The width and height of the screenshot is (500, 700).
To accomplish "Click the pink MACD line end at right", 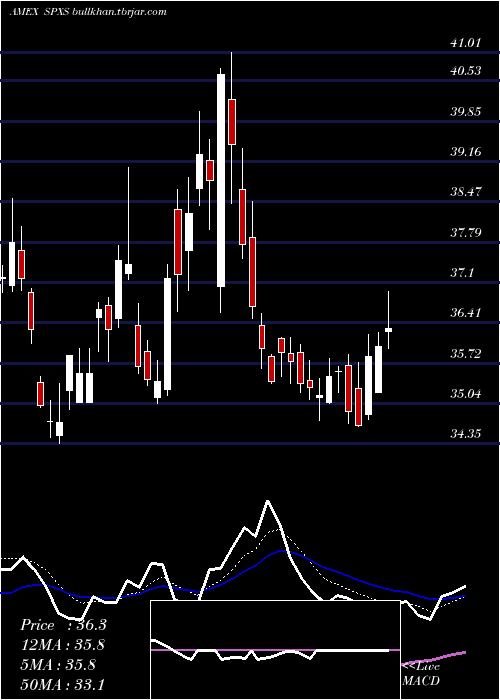I will click(x=464, y=652).
